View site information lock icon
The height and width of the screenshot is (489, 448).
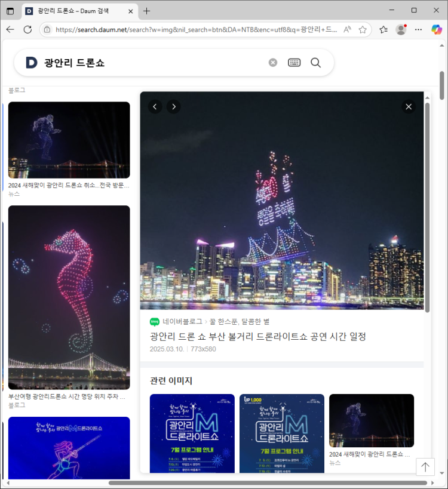(47, 30)
